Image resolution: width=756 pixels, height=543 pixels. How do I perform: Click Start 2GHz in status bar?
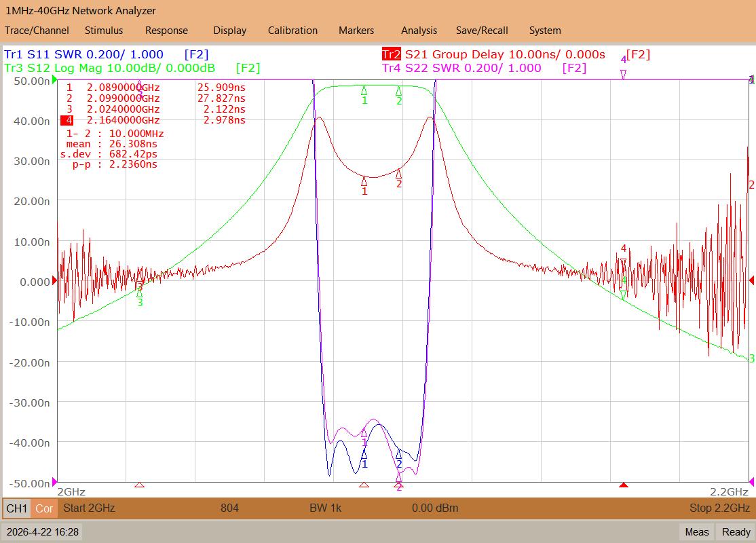89,508
